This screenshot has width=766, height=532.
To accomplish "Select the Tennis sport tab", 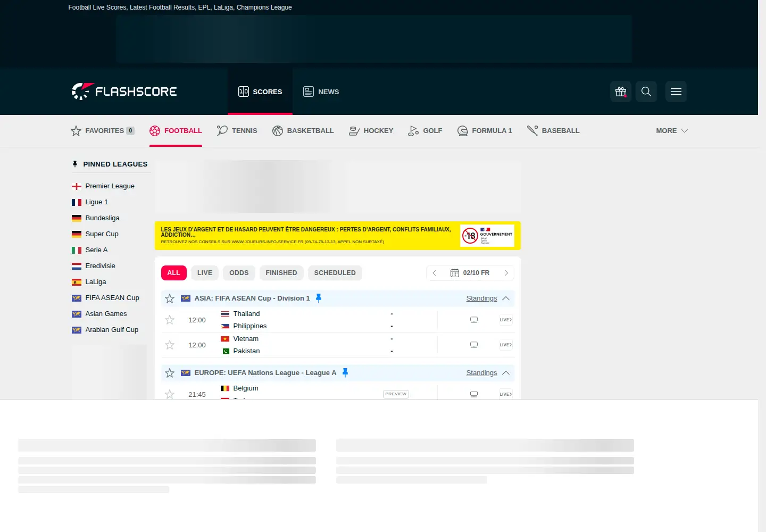I will point(237,131).
